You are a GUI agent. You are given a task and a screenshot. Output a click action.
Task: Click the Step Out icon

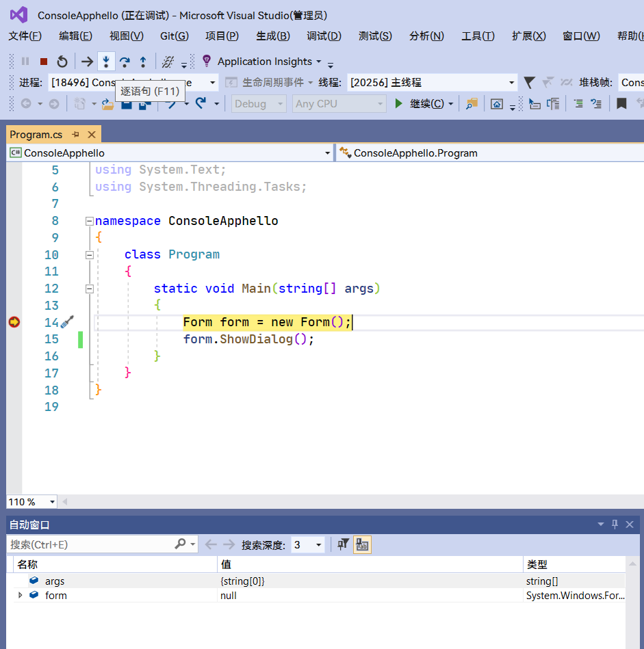[x=143, y=62]
